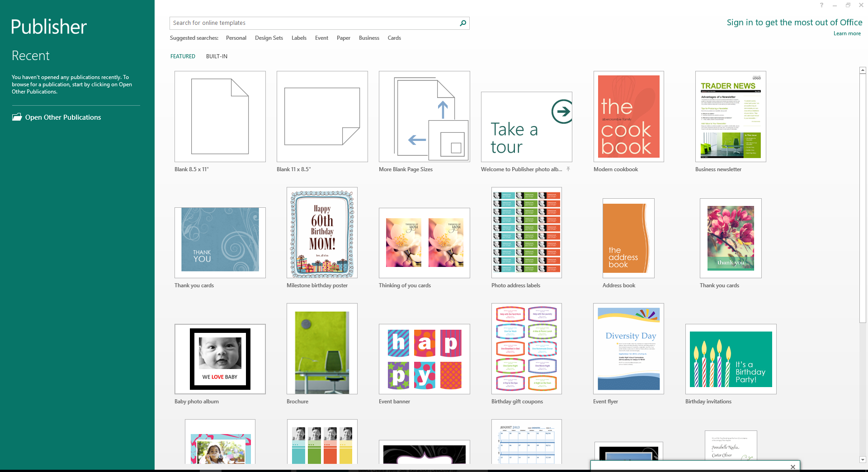Choose the Design Sets suggested search

coord(269,38)
